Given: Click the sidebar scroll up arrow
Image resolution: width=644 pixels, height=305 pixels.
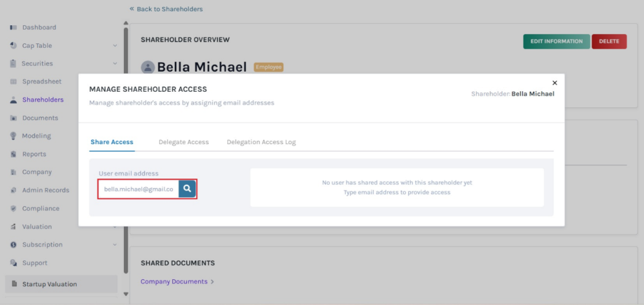Looking at the screenshot, I should click(x=126, y=23).
